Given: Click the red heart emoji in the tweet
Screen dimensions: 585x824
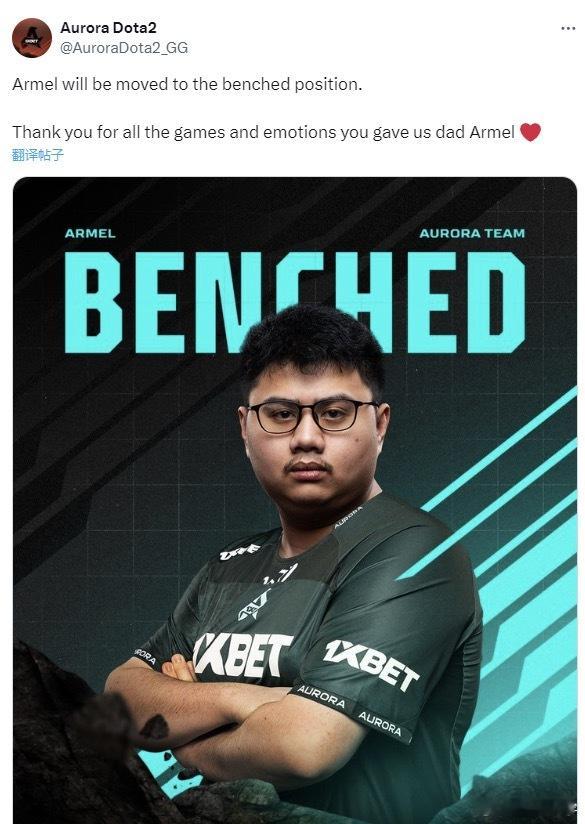Looking at the screenshot, I should click(530, 132).
